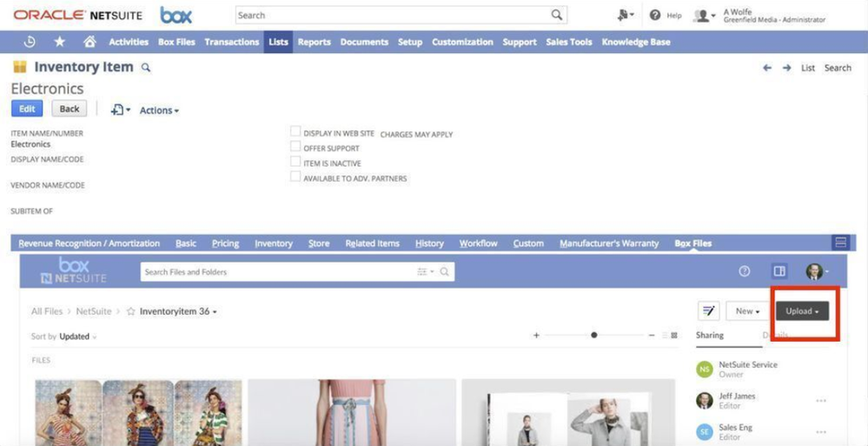The width and height of the screenshot is (868, 446).
Task: Expand the Actions dropdown
Action: click(x=159, y=110)
